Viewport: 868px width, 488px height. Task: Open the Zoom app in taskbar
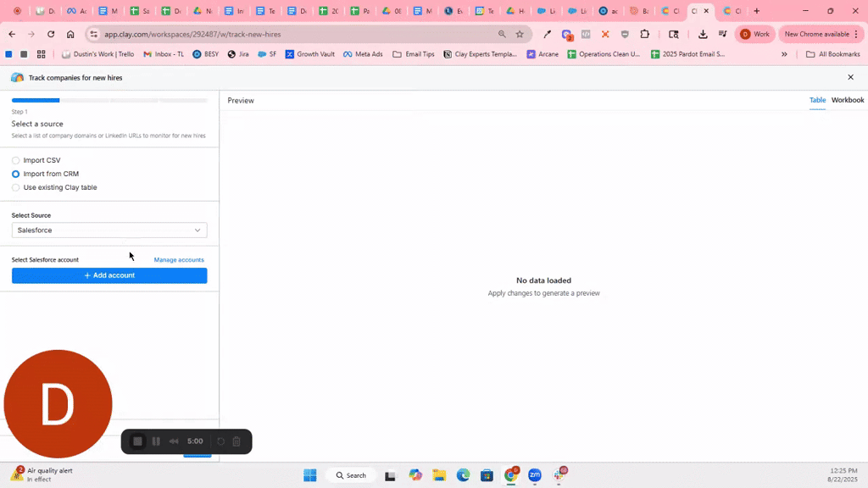(x=535, y=475)
